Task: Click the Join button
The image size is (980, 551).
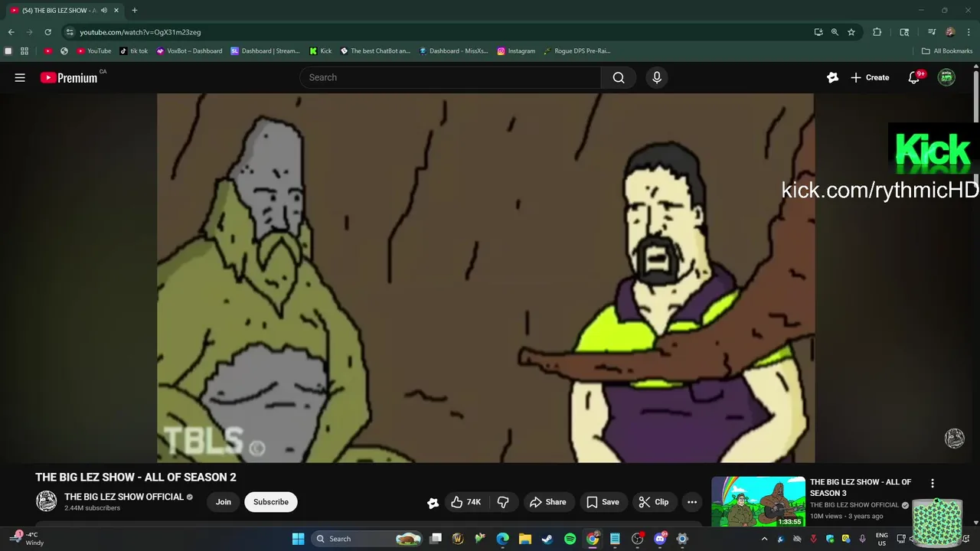Action: click(223, 502)
